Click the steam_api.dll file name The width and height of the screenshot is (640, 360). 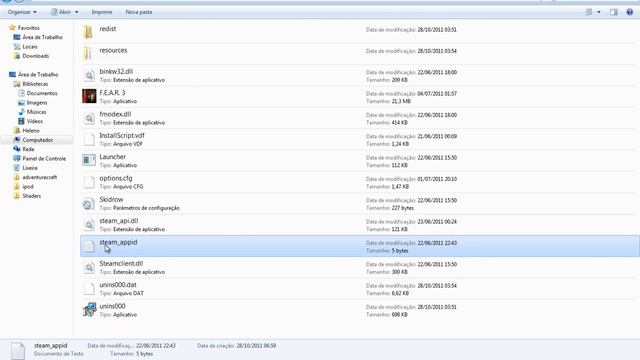[119, 221]
